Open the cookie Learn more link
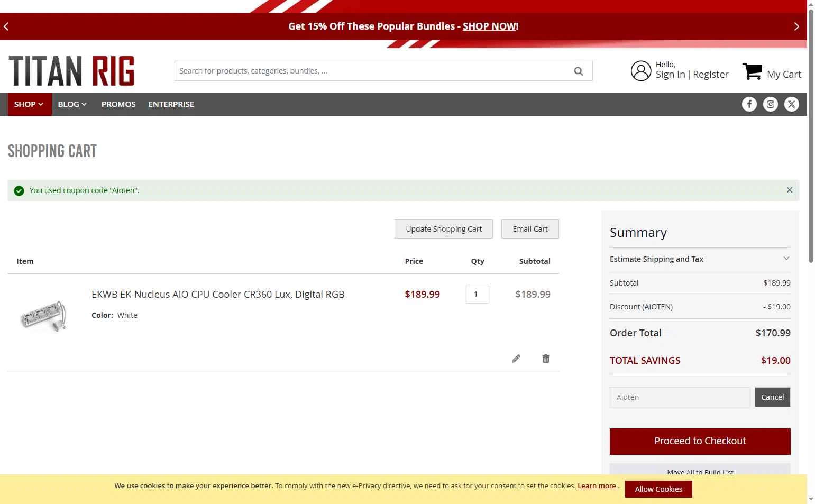Screen dimensions: 815x504 597,485
